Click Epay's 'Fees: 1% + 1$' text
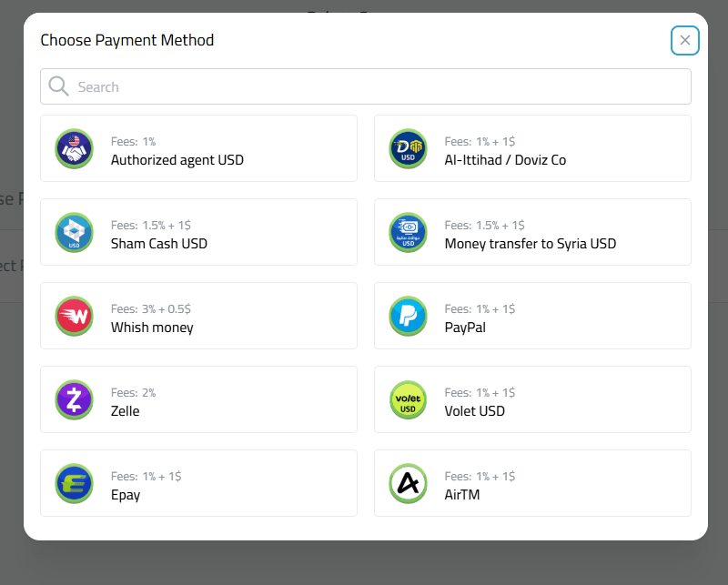The height and width of the screenshot is (585, 728). (147, 477)
